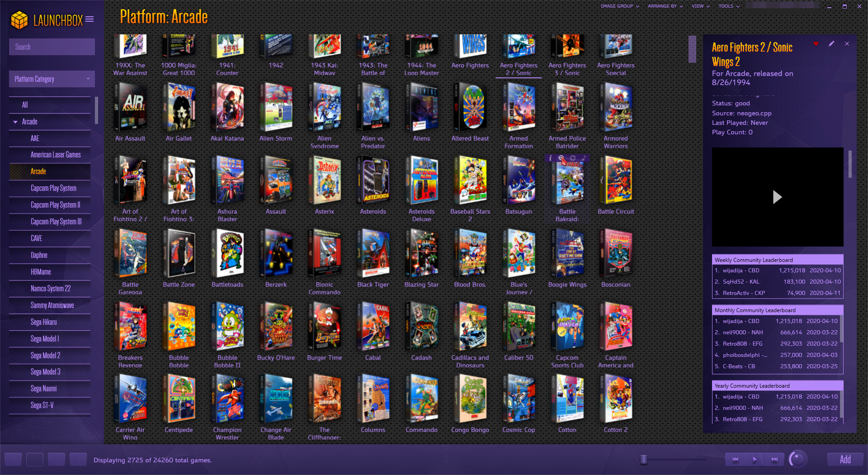This screenshot has width=868, height=475.
Task: Click info icon on Battle Bakraid
Action: coord(550,158)
